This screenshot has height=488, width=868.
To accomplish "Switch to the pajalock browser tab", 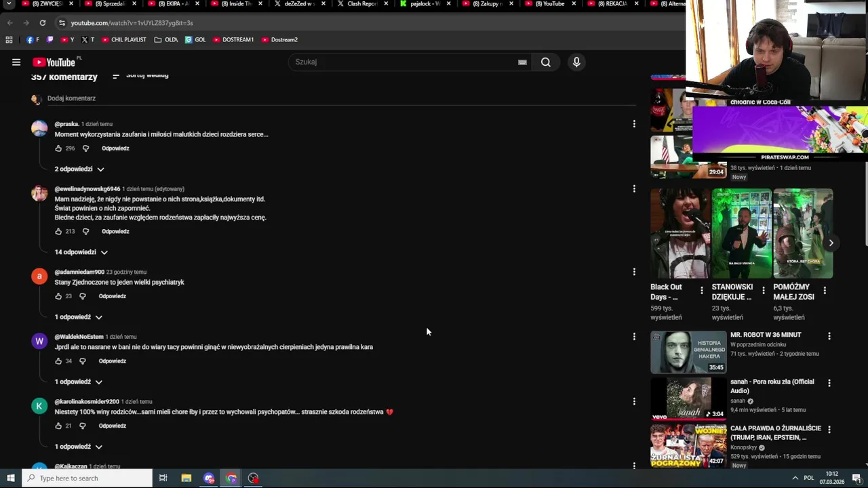I will (x=425, y=4).
